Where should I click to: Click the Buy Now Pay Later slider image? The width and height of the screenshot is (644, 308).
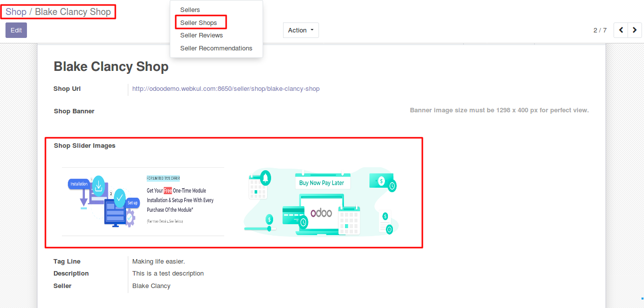pyautogui.click(x=321, y=202)
